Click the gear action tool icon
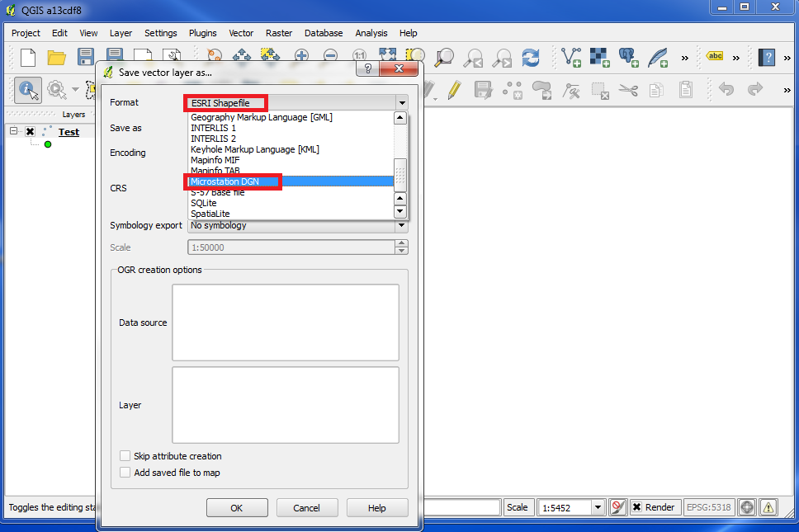The width and height of the screenshot is (799, 532). point(56,90)
